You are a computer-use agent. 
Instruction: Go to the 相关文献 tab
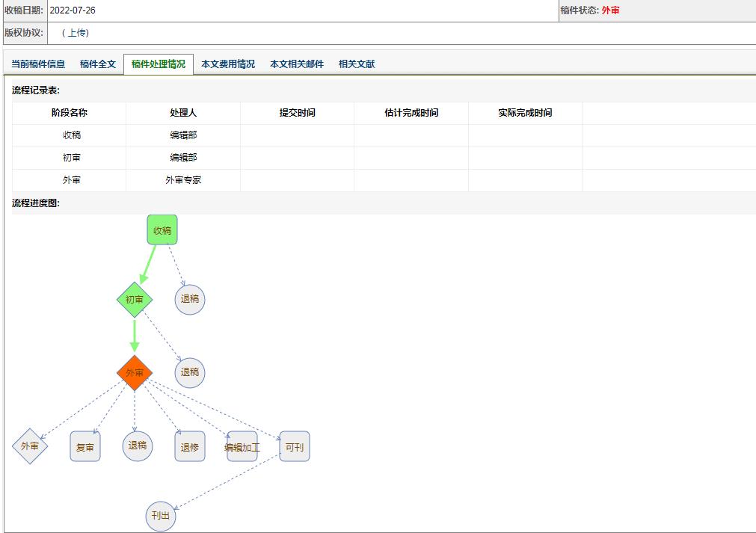pyautogui.click(x=357, y=64)
